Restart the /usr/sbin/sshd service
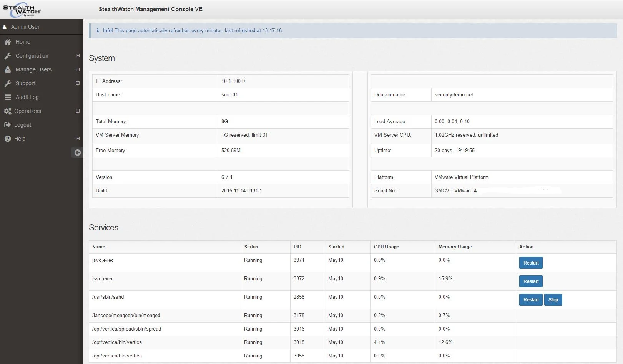Screen dimensions: 623x364 (531, 300)
